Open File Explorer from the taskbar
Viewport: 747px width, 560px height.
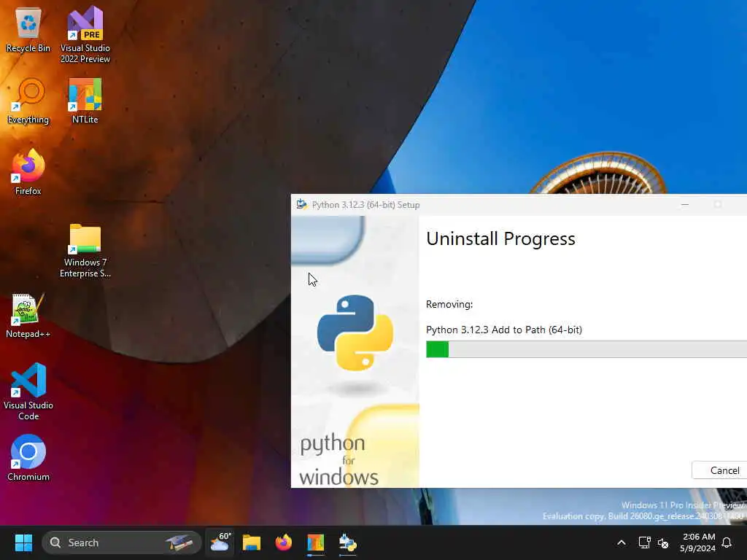point(252,542)
